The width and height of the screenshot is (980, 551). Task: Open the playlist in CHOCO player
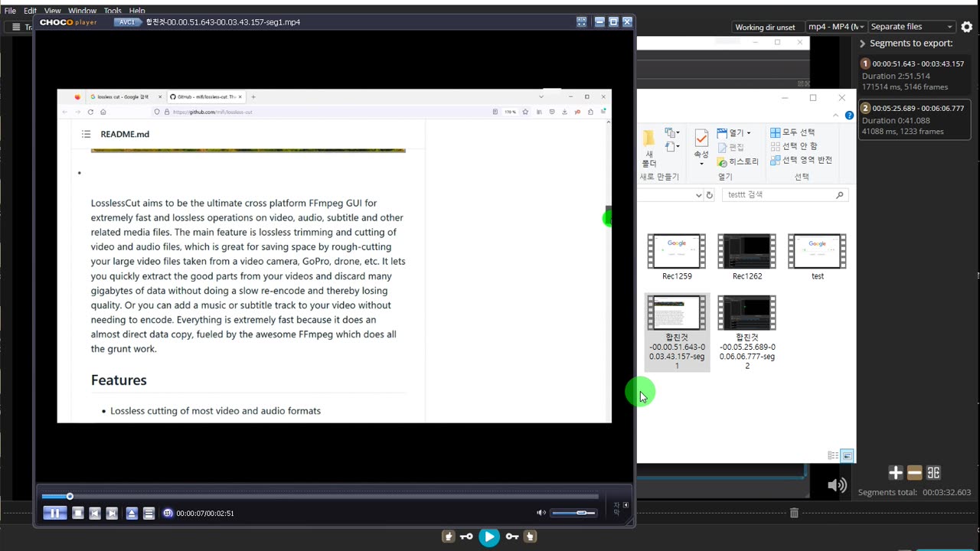(x=149, y=514)
